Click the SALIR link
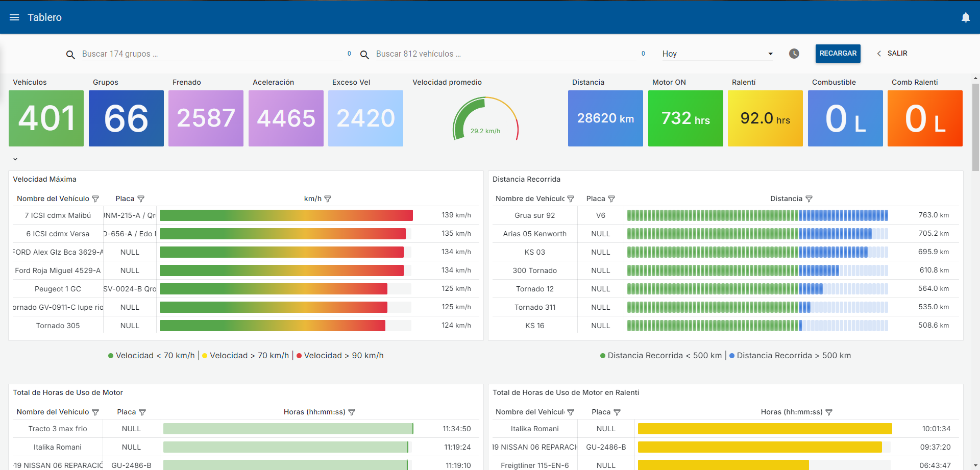This screenshot has height=470, width=980. click(x=892, y=54)
